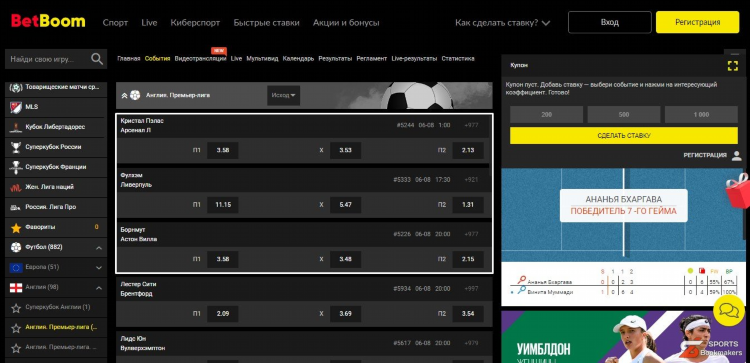Toggle favorite star for Англия. Премьер-лига

pyautogui.click(x=16, y=328)
